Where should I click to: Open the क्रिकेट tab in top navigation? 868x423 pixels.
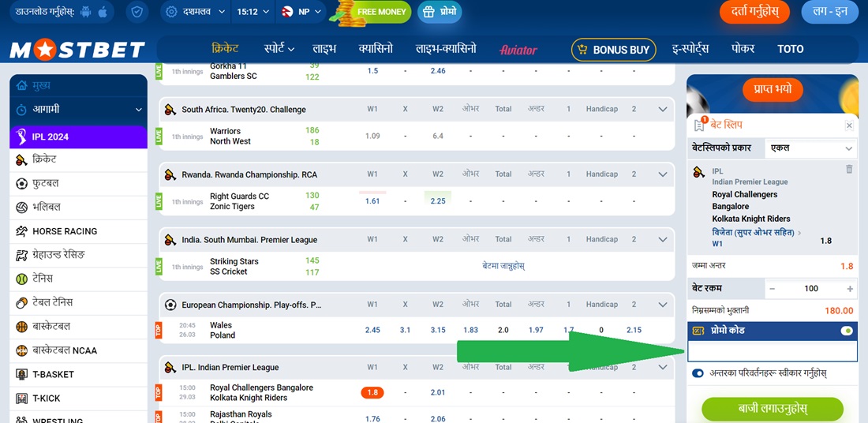[x=225, y=49]
